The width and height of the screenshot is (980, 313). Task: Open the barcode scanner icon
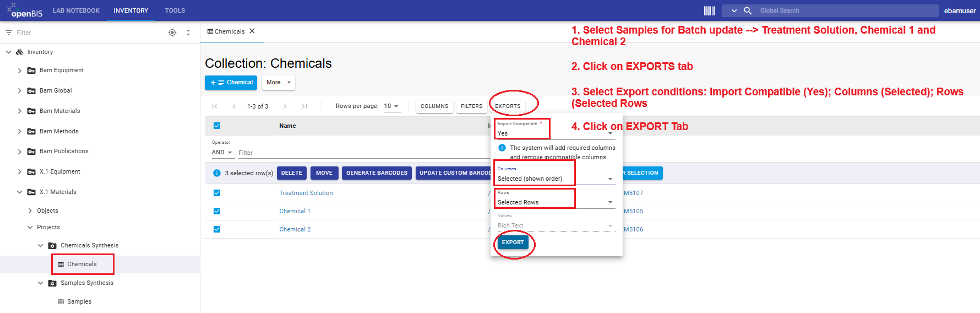coord(709,10)
